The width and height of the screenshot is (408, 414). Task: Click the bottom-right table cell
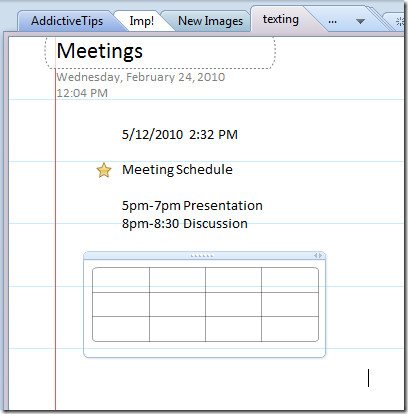point(290,329)
